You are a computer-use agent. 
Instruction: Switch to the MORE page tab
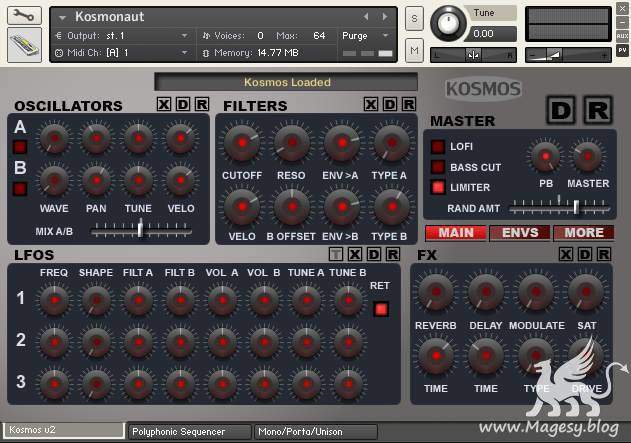click(584, 233)
